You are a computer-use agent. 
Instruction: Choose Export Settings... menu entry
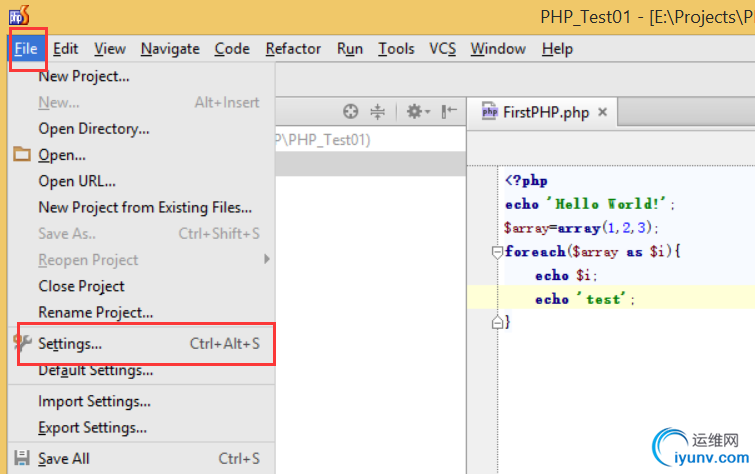coord(142,427)
